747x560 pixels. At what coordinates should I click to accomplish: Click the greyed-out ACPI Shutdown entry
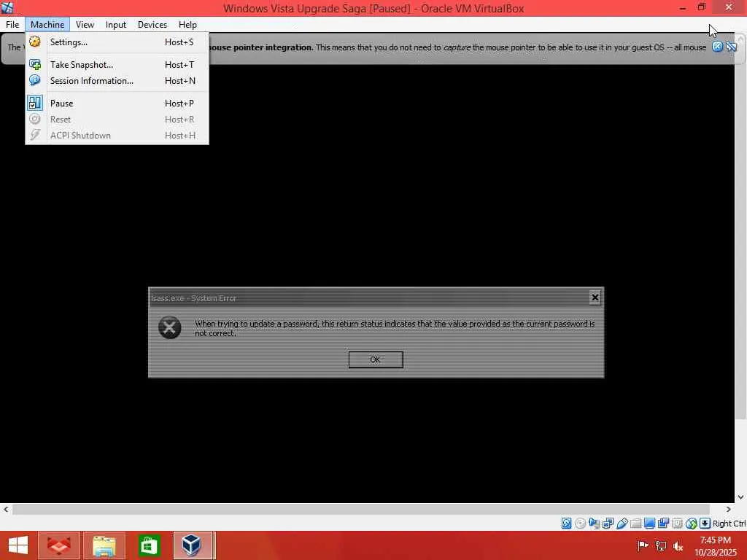(x=117, y=135)
